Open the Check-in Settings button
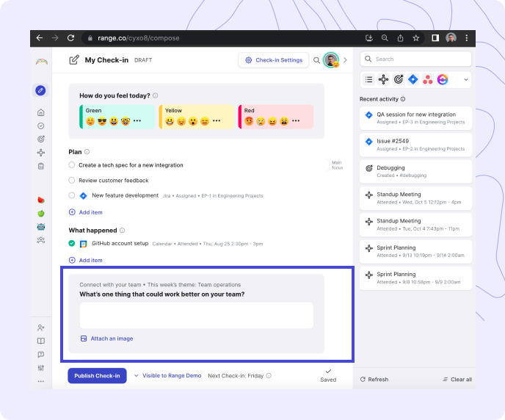 274,60
